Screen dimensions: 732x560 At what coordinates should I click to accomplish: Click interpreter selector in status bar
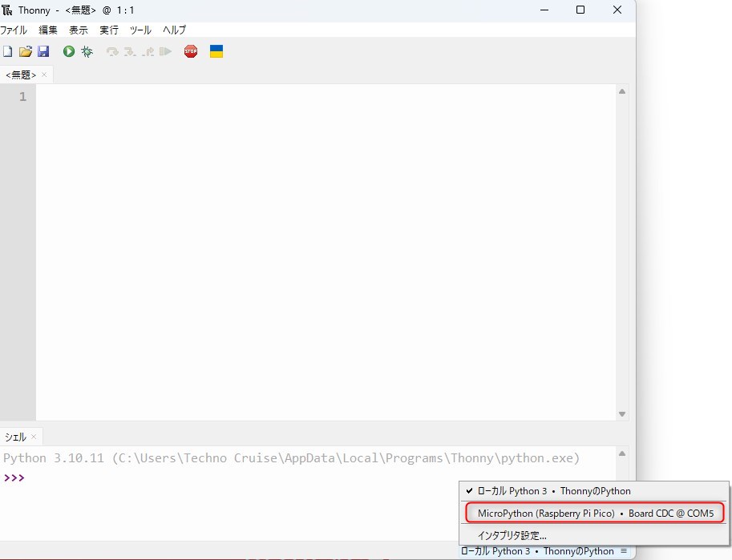544,551
